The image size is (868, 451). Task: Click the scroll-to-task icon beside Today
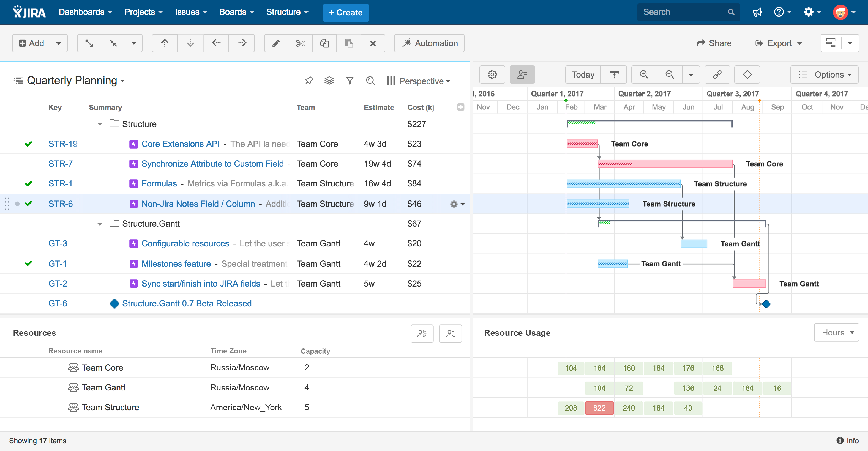tap(614, 75)
